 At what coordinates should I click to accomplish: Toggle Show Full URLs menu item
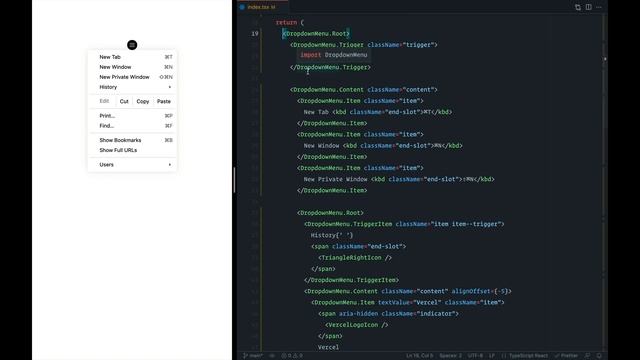tap(132, 150)
